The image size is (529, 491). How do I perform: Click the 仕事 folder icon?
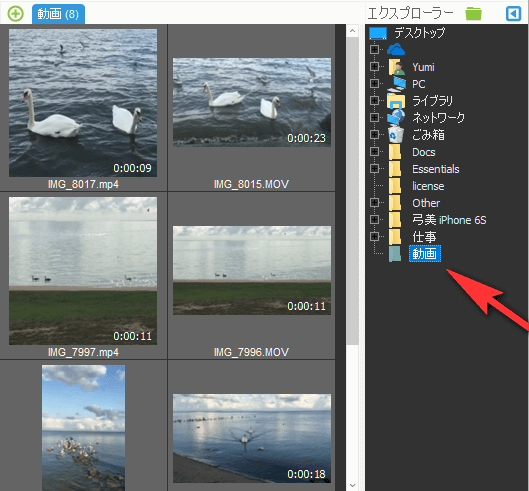(x=395, y=237)
